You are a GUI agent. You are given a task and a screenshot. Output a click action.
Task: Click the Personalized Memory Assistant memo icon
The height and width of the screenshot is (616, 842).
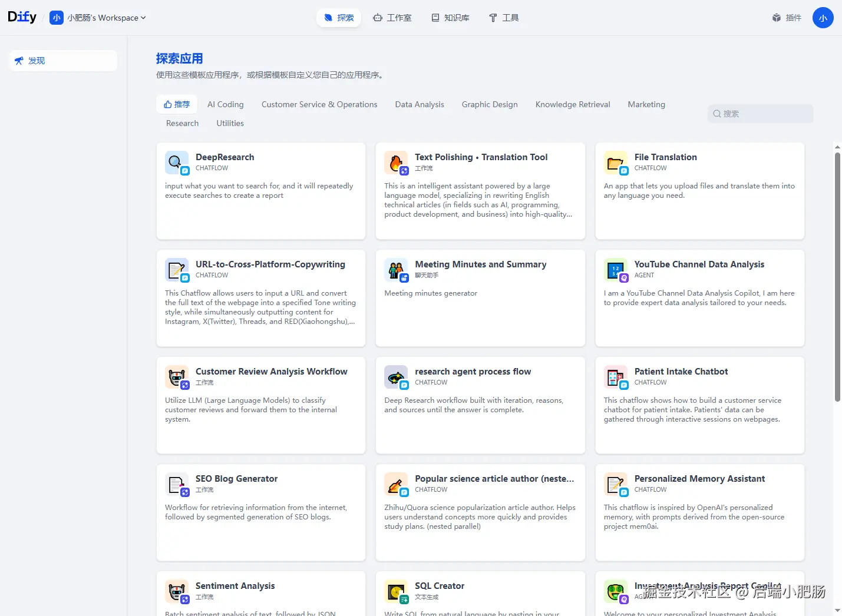coord(616,484)
